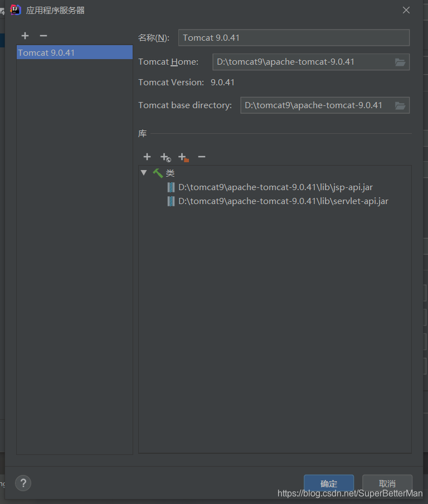This screenshot has width=428, height=504.
Task: Click the Tomcat base directory: label
Action: click(x=185, y=105)
